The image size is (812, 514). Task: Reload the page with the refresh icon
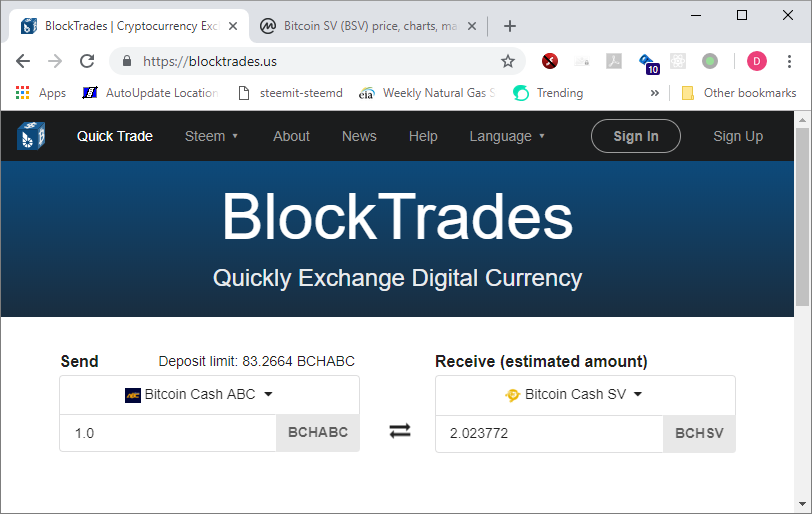click(87, 61)
